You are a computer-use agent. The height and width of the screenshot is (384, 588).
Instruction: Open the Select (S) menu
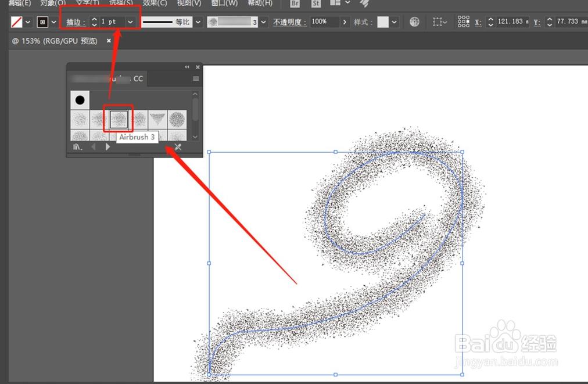coord(121,3)
